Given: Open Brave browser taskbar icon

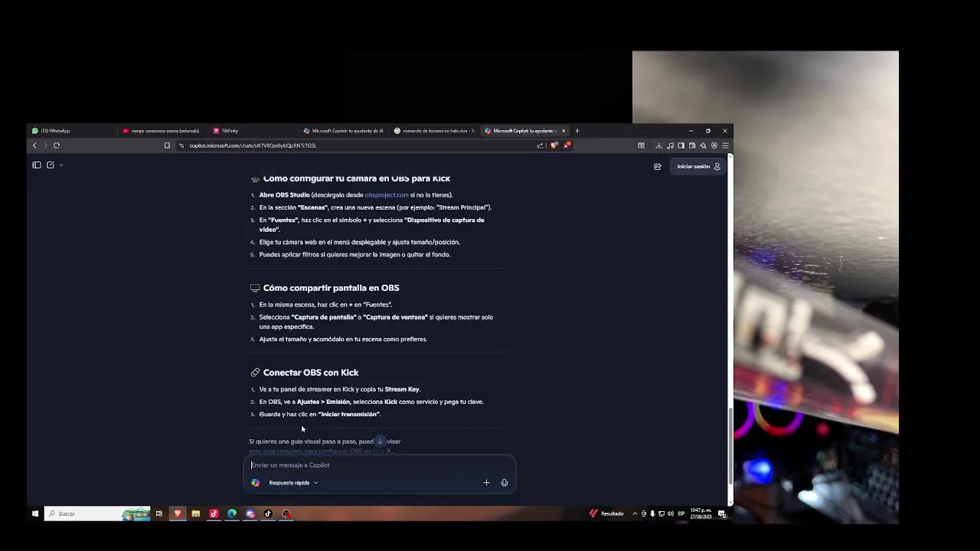Looking at the screenshot, I should coord(178,514).
